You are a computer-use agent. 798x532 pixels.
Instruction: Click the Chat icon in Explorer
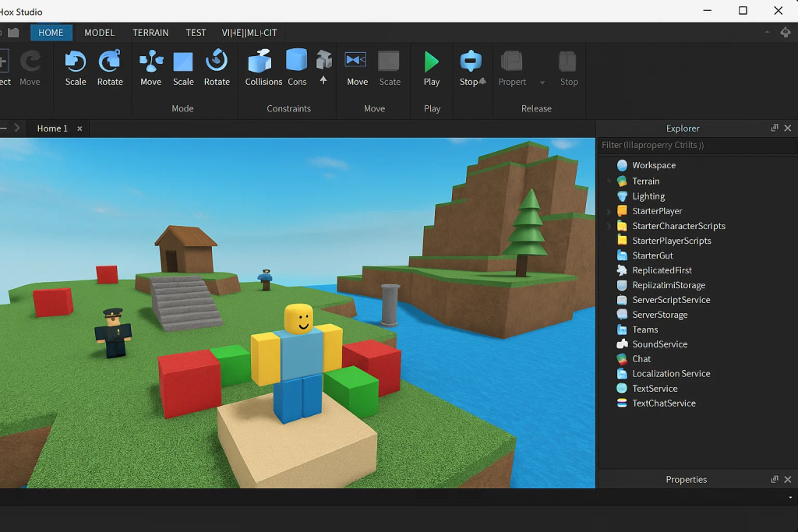click(x=622, y=359)
